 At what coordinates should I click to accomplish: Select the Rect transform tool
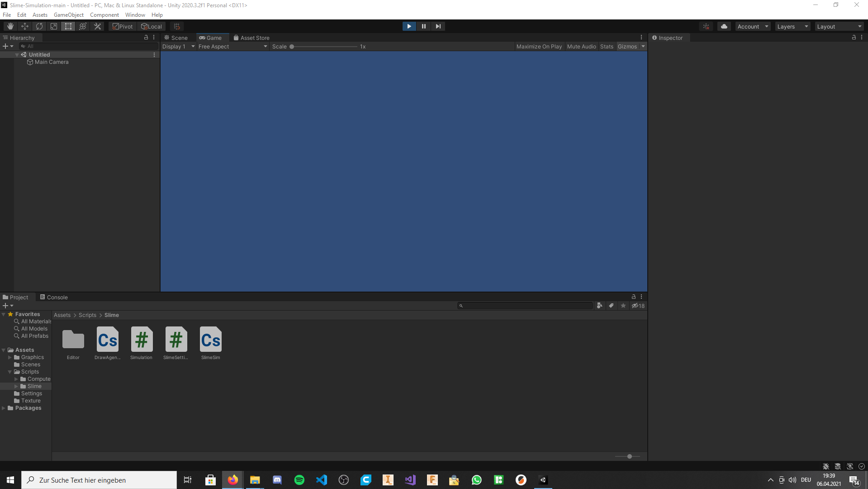tap(68, 26)
